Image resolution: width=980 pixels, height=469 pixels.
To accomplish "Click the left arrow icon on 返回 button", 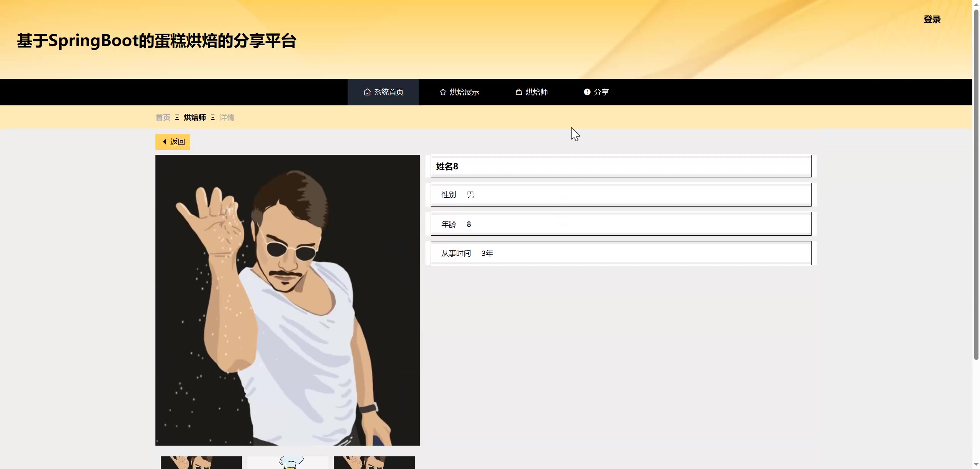I will tap(165, 142).
